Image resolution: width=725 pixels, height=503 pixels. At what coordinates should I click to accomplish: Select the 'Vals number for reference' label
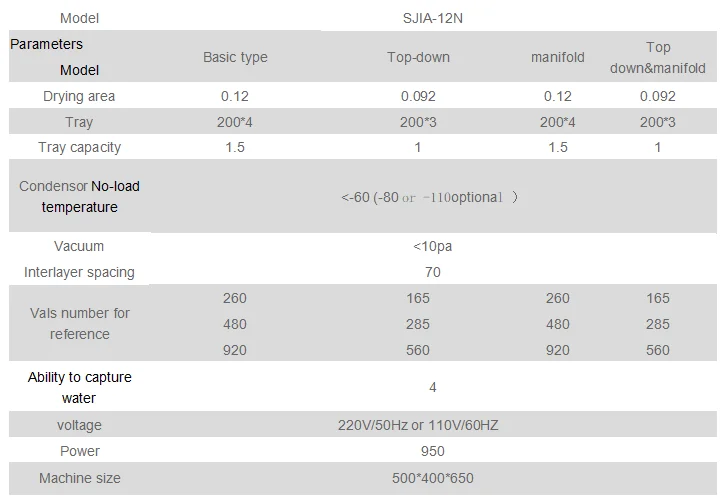coord(79,323)
